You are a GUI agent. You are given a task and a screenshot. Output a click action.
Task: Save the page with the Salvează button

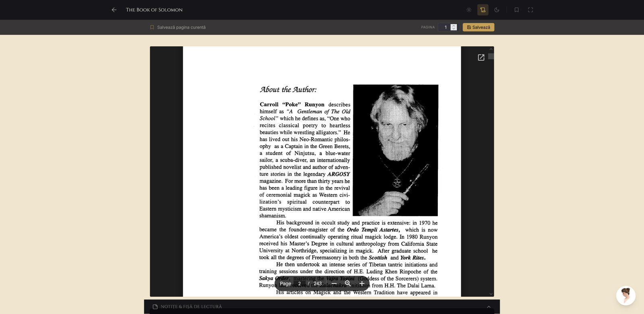[x=479, y=27]
